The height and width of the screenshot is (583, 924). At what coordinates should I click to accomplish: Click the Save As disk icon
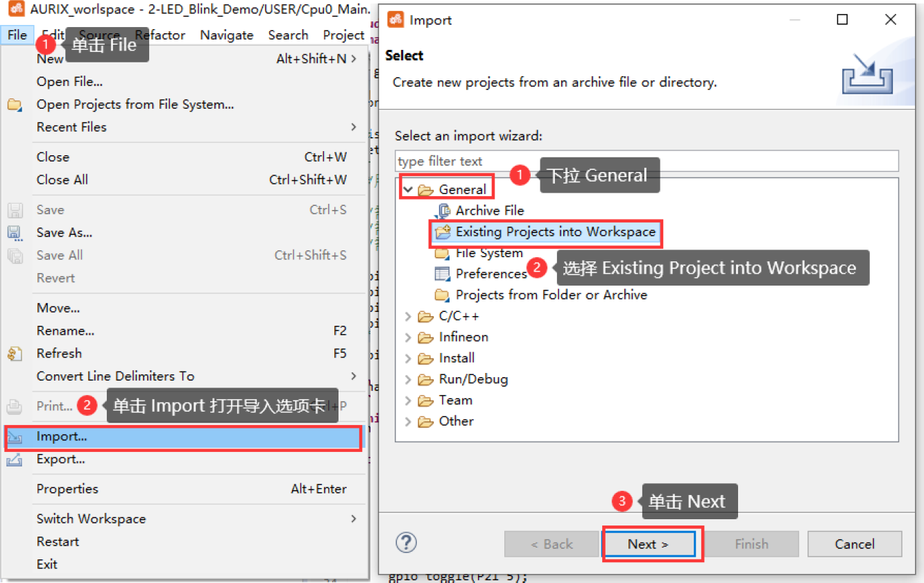tap(15, 233)
